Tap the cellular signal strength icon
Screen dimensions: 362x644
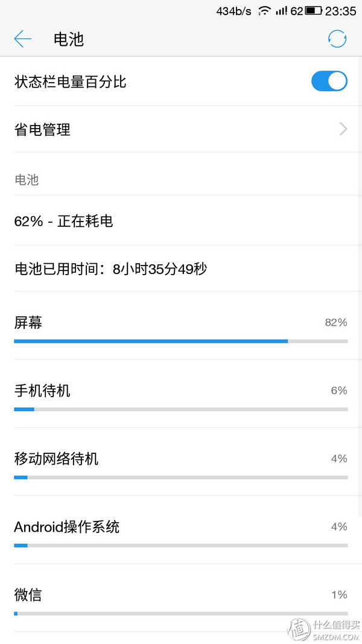coord(281,10)
